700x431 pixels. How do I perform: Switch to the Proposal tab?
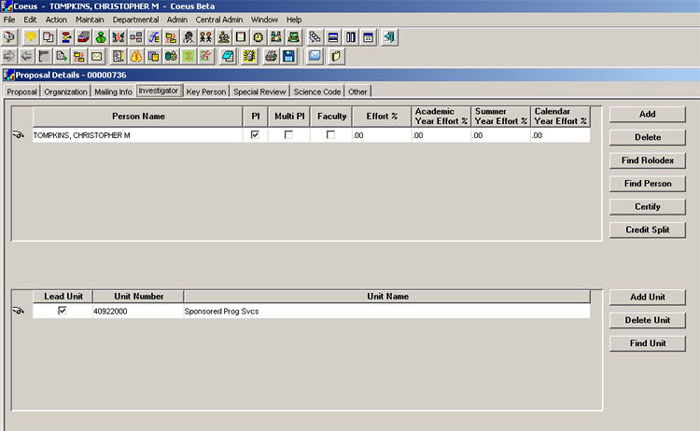(22, 92)
